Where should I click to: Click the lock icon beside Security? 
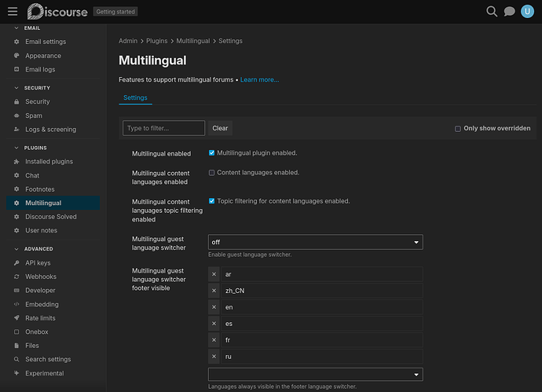coord(16,101)
